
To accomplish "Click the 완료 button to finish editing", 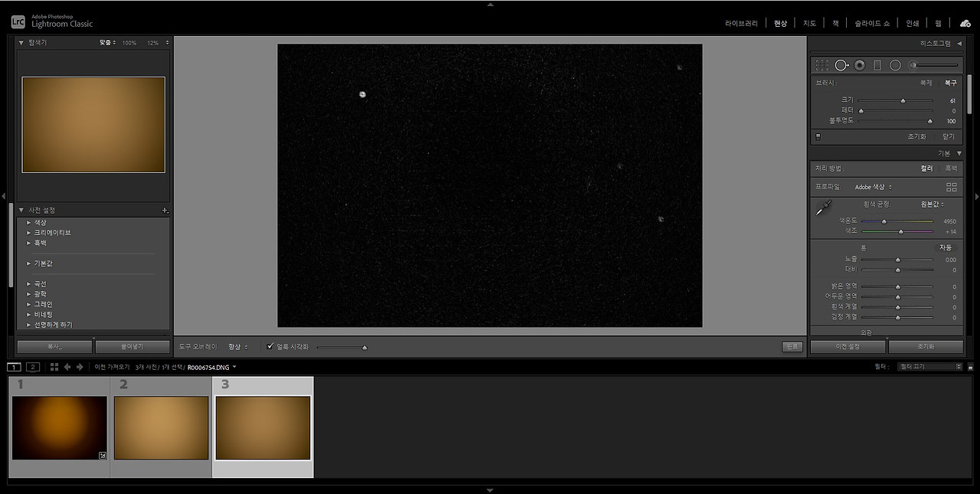I will pyautogui.click(x=792, y=346).
